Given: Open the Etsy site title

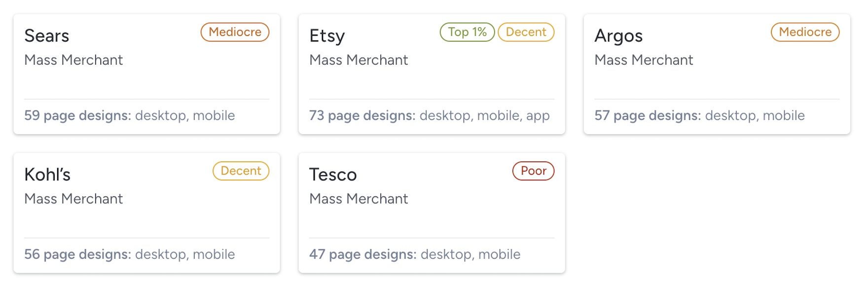Looking at the screenshot, I should pos(327,36).
